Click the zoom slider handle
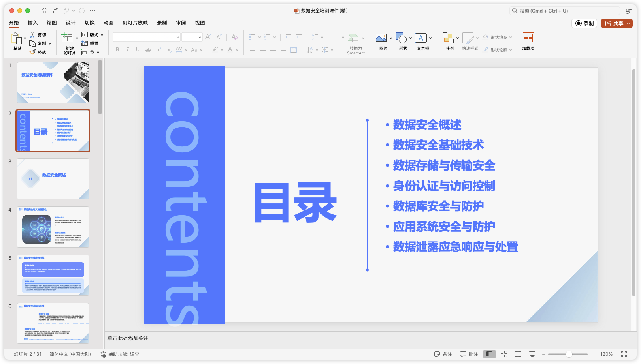The height and width of the screenshot is (364, 641). 569,354
